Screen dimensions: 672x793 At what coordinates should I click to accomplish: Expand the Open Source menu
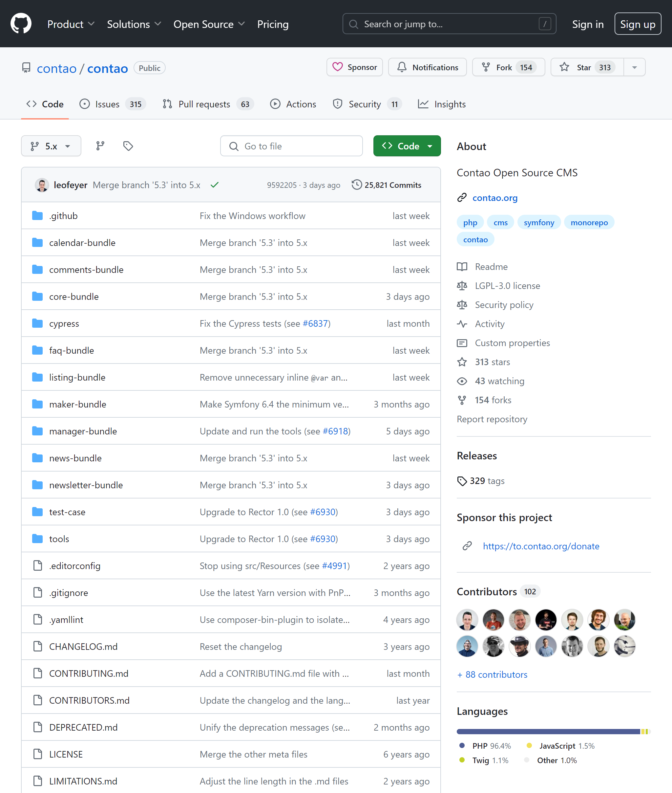[209, 24]
